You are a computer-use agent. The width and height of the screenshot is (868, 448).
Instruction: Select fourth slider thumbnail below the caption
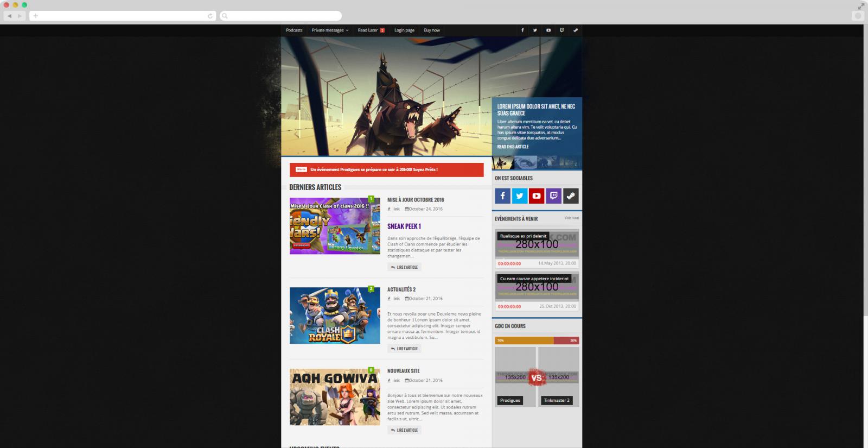click(571, 163)
